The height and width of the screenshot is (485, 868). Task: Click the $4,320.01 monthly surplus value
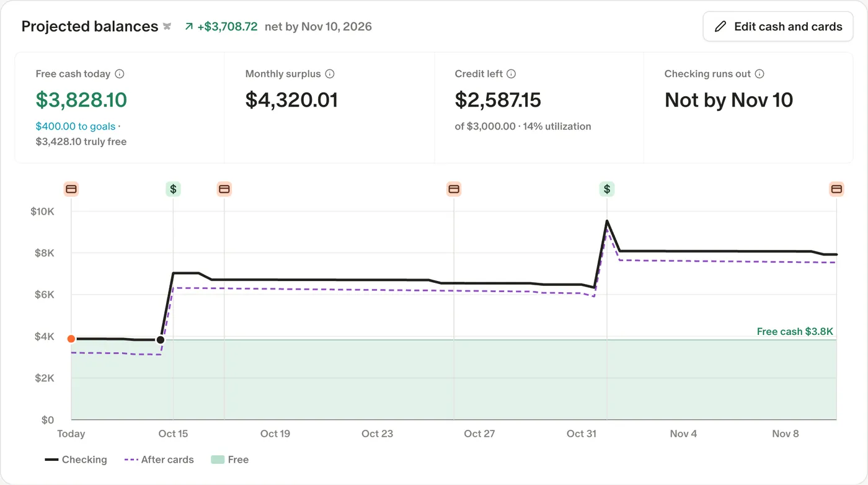click(291, 100)
